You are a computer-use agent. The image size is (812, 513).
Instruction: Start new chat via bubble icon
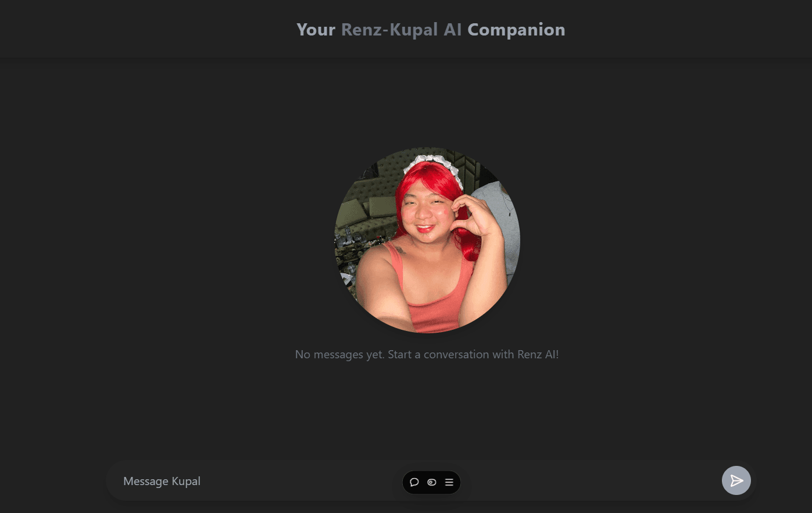point(414,482)
